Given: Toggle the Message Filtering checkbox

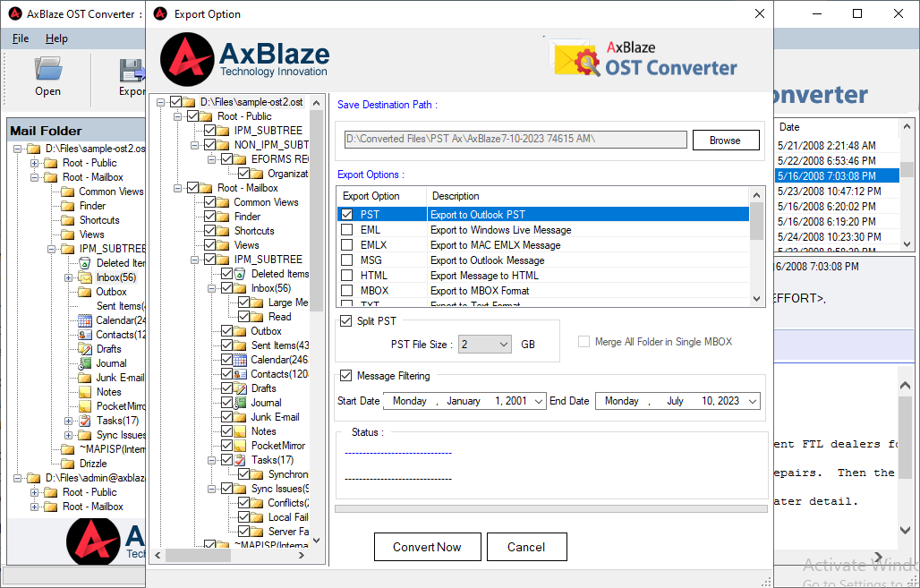Looking at the screenshot, I should (x=345, y=376).
